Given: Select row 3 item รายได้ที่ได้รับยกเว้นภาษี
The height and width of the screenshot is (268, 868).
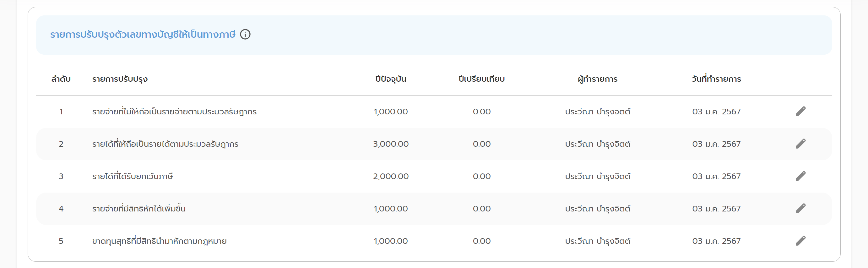Looking at the screenshot, I should (133, 176).
